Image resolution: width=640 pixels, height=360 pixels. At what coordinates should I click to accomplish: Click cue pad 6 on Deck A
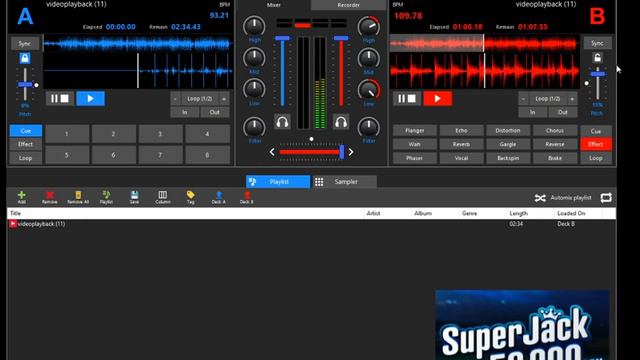(x=113, y=155)
